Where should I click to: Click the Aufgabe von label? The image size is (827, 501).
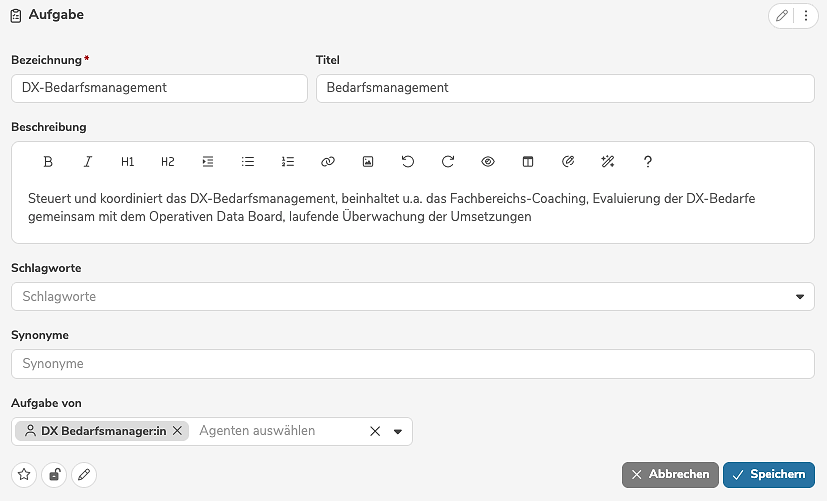pos(46,403)
